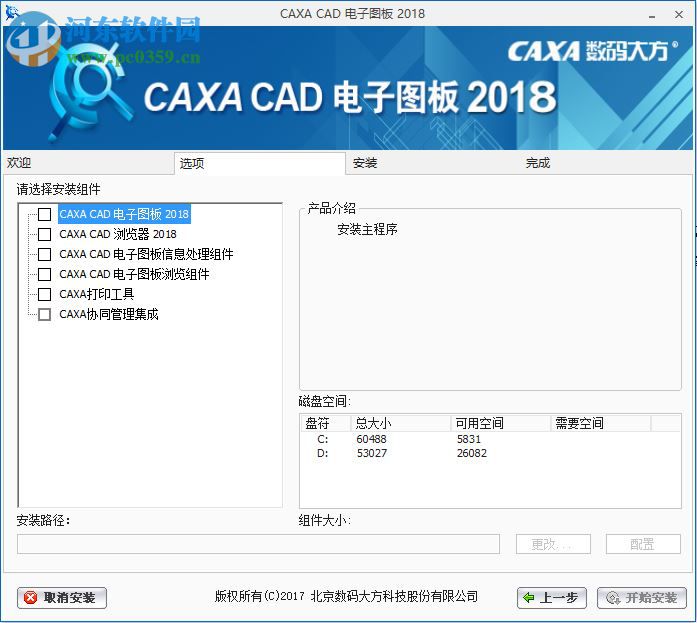Click the 产品介绍 group label
This screenshot has height=623, width=697.
click(x=332, y=208)
